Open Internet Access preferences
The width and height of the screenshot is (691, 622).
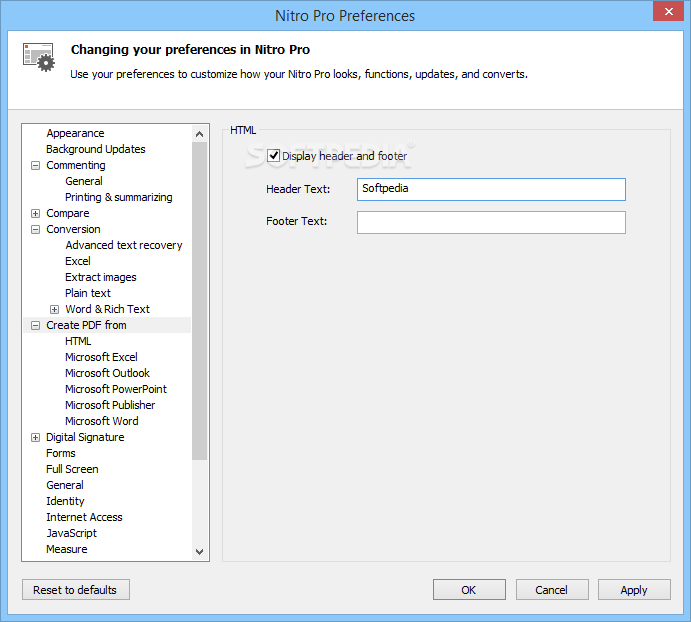coord(84,517)
